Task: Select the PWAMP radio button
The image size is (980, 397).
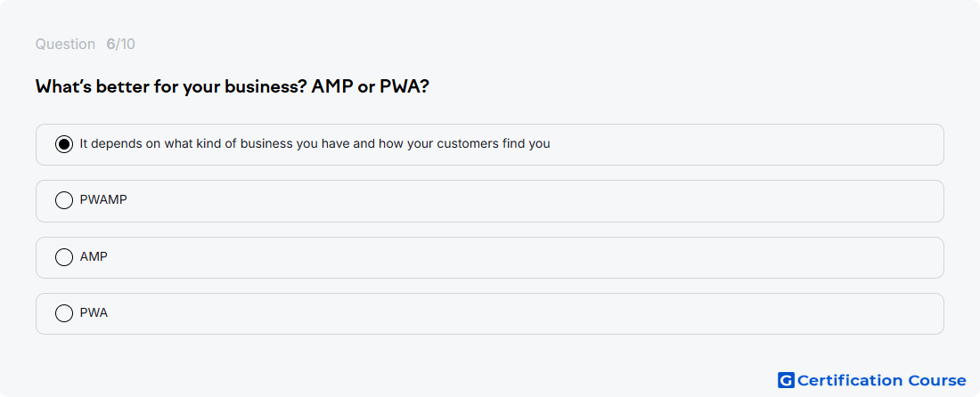Action: coord(64,200)
